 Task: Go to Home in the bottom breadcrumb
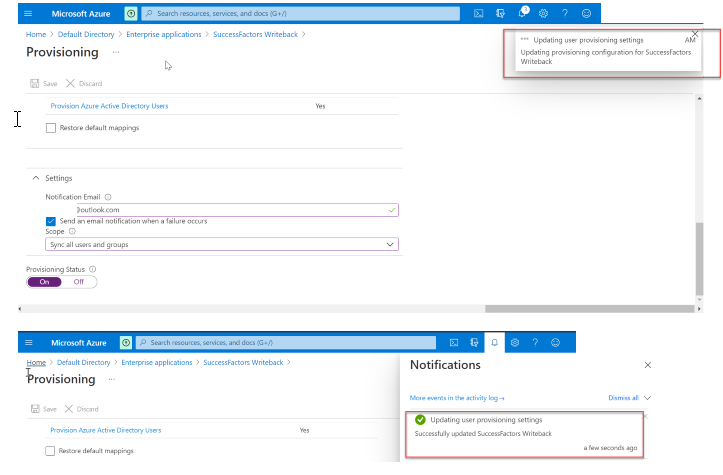[36, 362]
